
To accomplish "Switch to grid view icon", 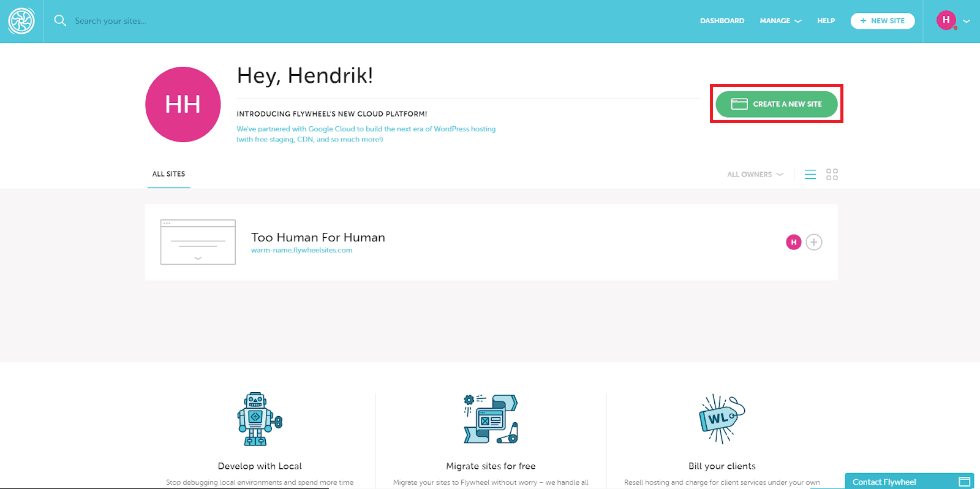I will coord(832,175).
